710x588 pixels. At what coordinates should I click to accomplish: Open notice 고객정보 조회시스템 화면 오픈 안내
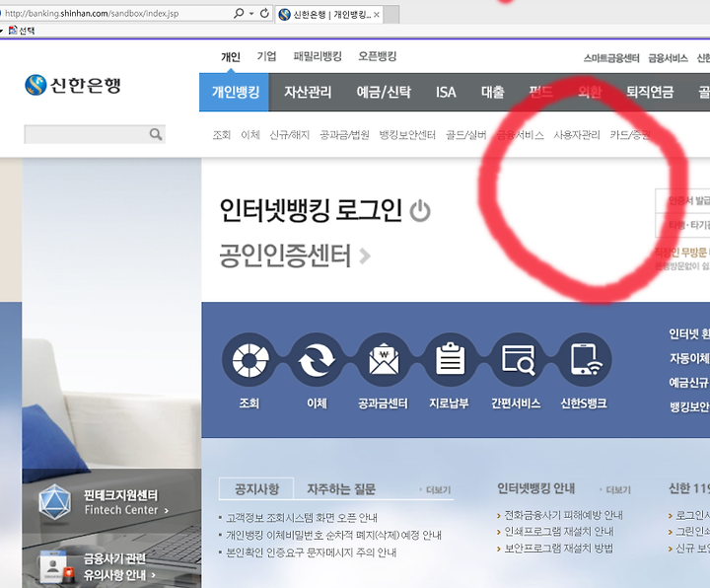click(x=302, y=517)
